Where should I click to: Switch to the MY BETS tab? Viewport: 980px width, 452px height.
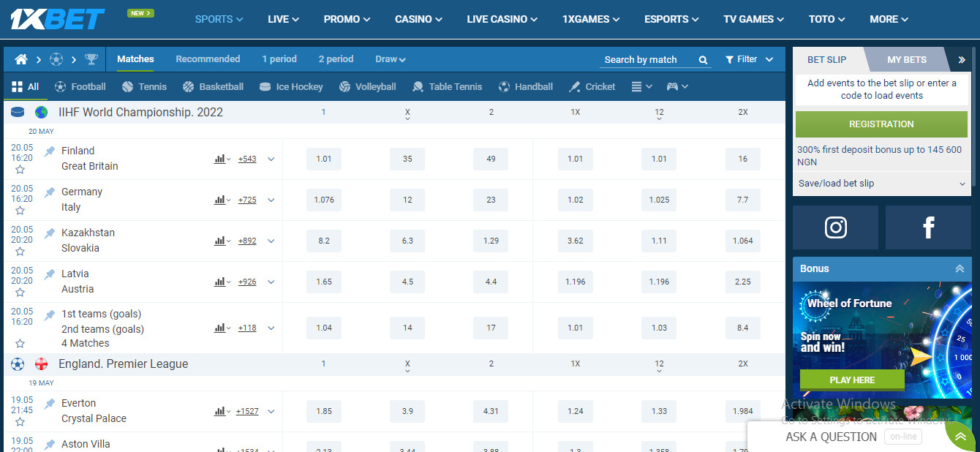coord(907,60)
